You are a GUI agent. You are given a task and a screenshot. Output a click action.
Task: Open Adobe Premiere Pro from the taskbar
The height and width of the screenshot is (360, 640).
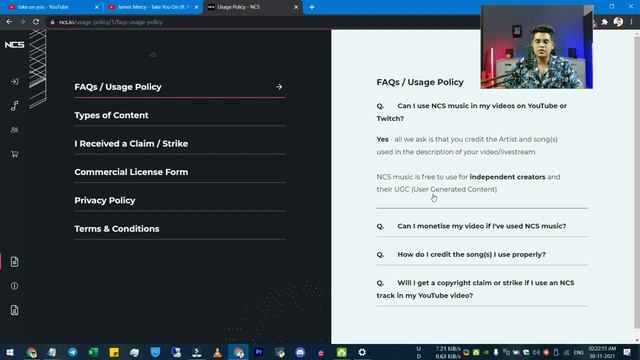[259, 352]
